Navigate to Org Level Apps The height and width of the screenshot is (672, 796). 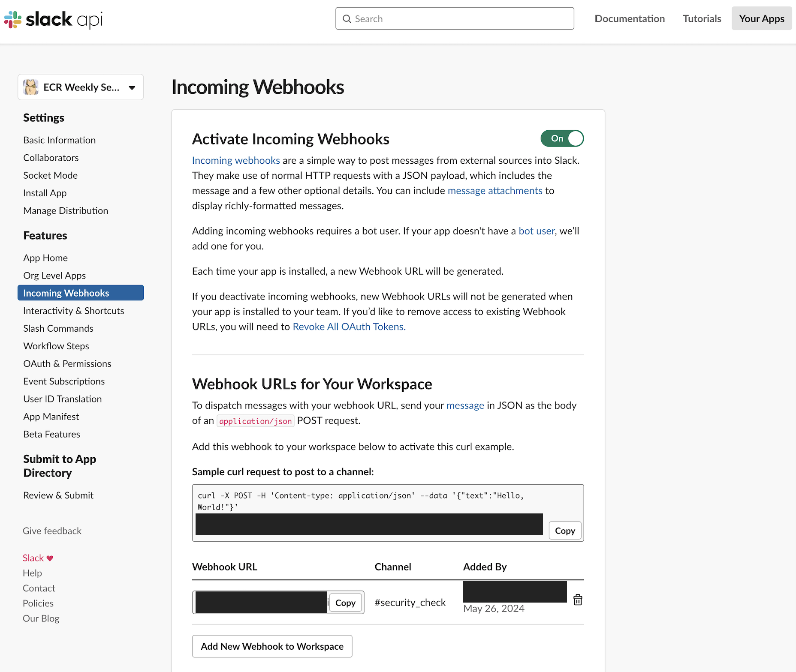(54, 275)
